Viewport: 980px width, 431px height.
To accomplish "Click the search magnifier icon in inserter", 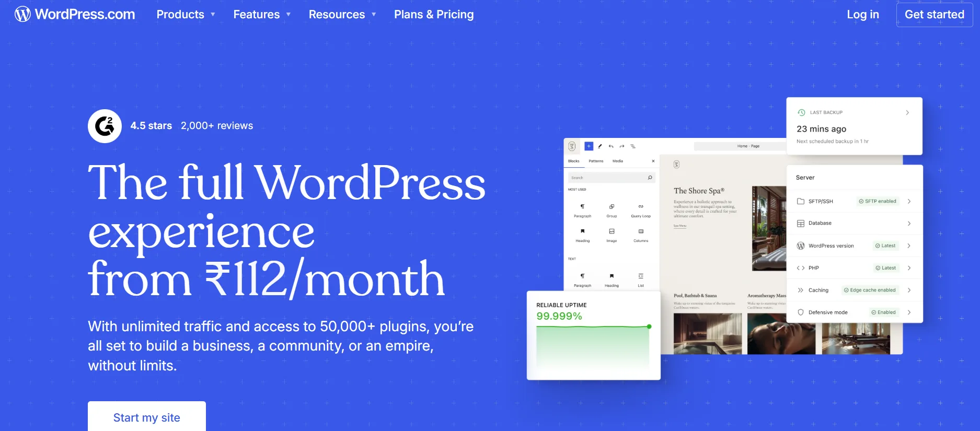I will 650,178.
